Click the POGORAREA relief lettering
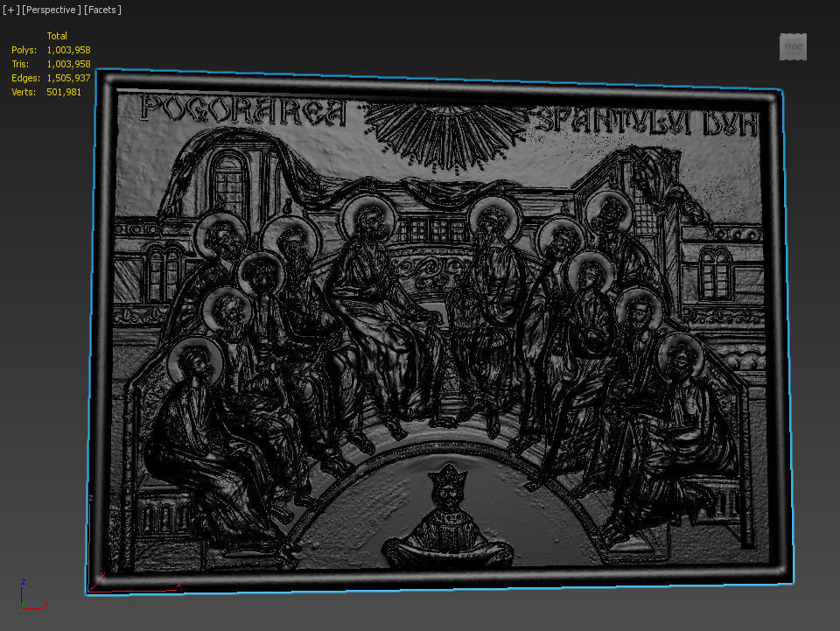The height and width of the screenshot is (631, 840). click(x=244, y=110)
